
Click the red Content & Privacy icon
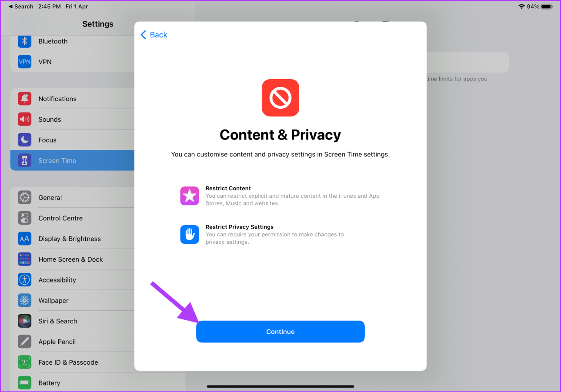click(280, 98)
